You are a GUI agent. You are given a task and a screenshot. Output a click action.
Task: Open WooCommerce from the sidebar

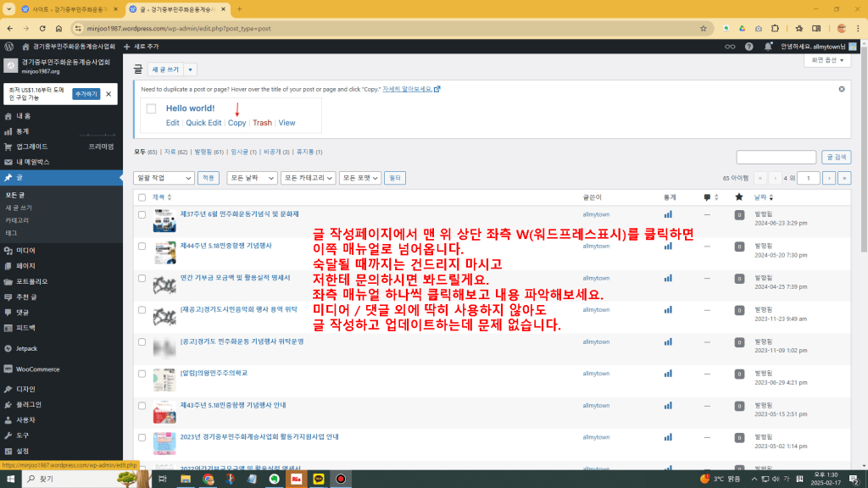click(37, 369)
